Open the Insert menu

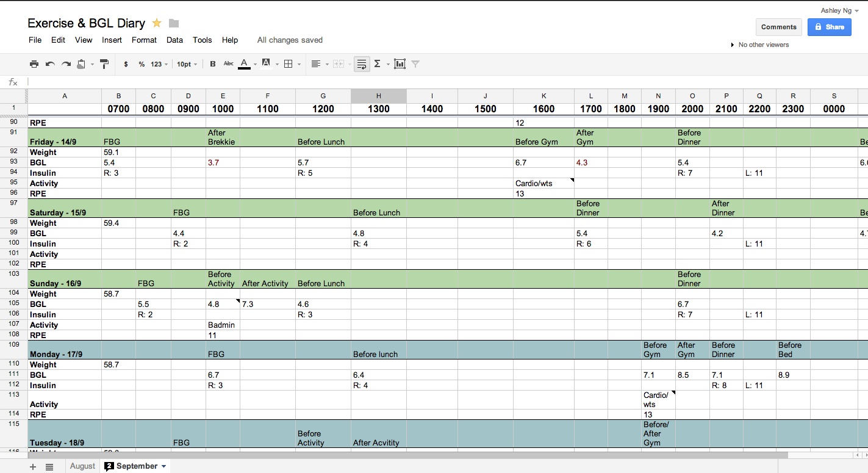tap(112, 40)
